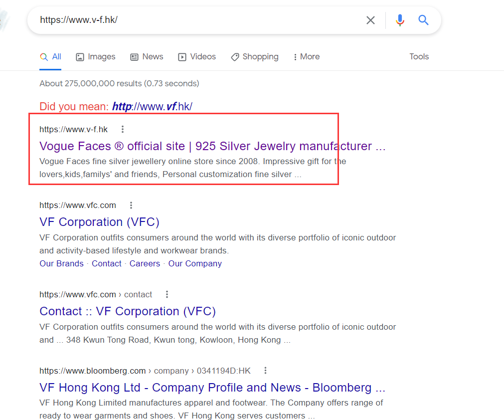The image size is (504, 420).
Task: Open the 'Contact' sitelink under VF Corporation
Action: [106, 263]
